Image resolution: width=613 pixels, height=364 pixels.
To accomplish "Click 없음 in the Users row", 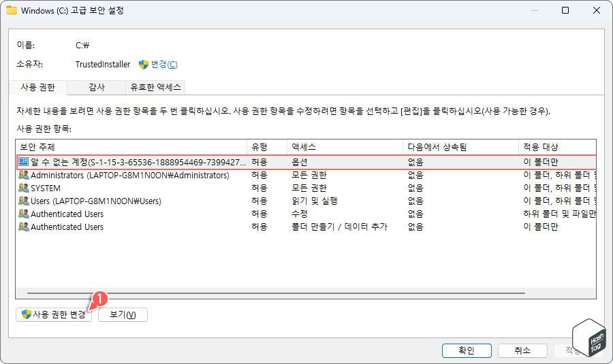I will (415, 201).
